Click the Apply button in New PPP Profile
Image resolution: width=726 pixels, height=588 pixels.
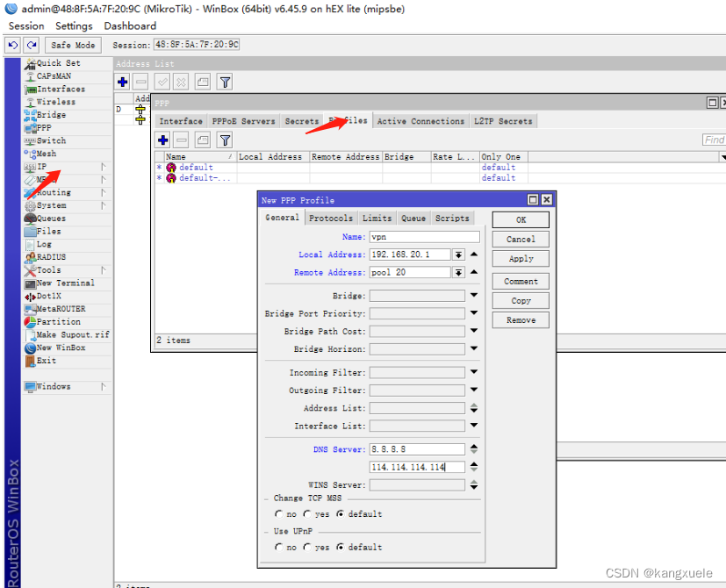(520, 258)
